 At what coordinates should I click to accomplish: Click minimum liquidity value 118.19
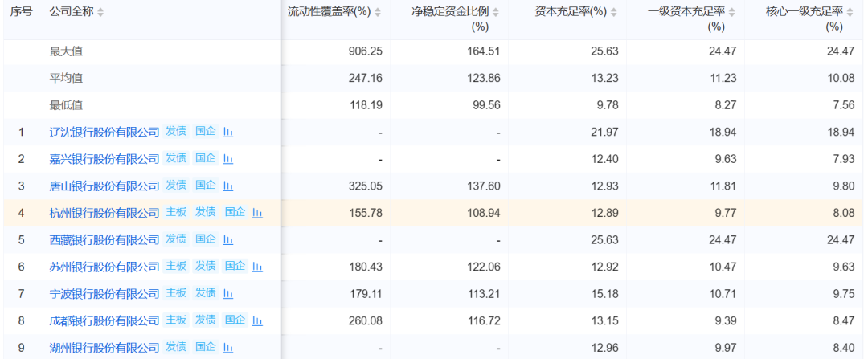click(366, 105)
